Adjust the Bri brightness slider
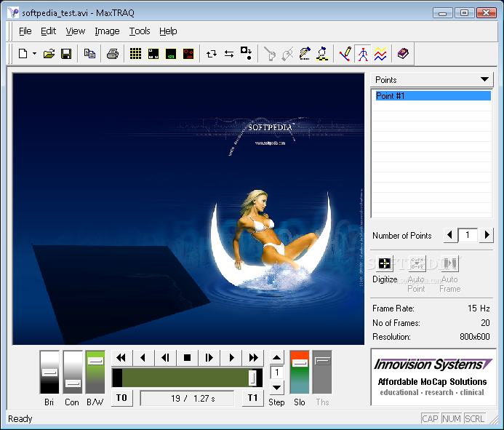 49,372
